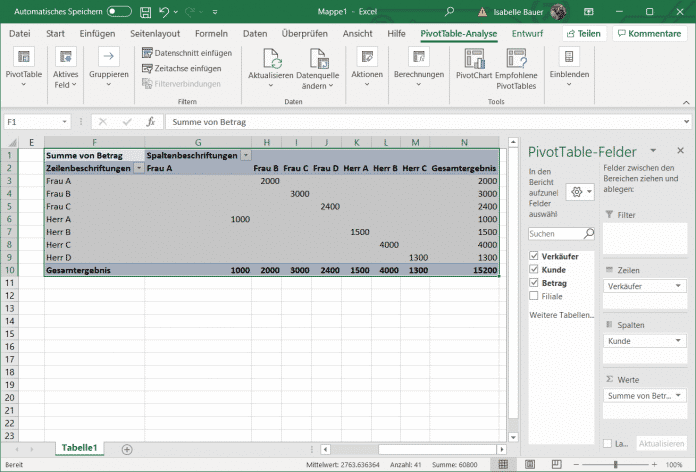Click the Kommentare button
The width and height of the screenshot is (696, 472).
click(x=648, y=33)
